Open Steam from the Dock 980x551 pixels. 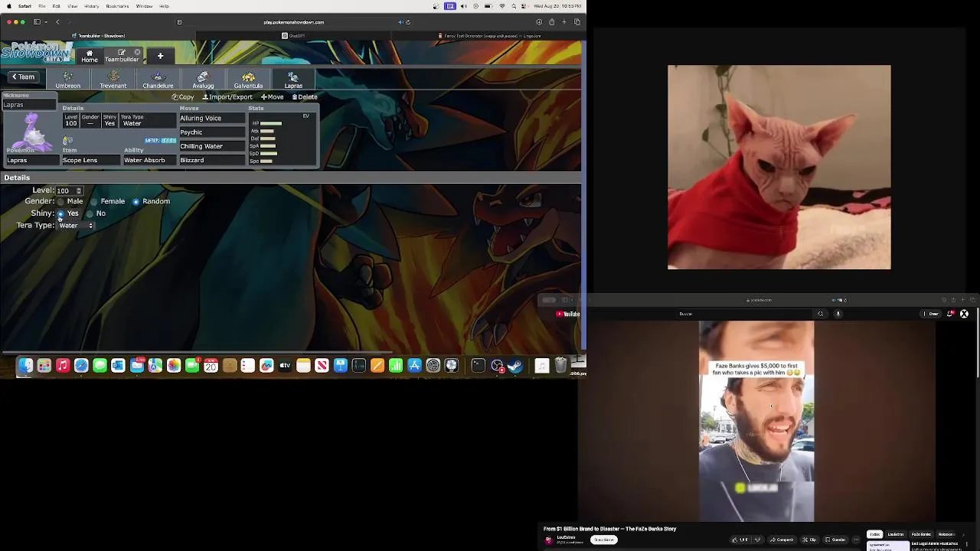pos(515,366)
